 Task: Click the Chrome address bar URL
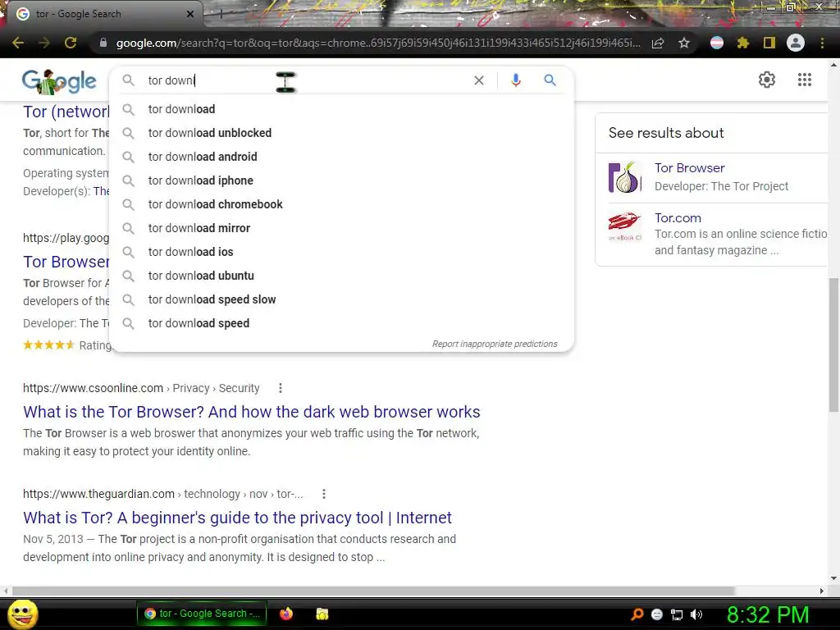(377, 43)
